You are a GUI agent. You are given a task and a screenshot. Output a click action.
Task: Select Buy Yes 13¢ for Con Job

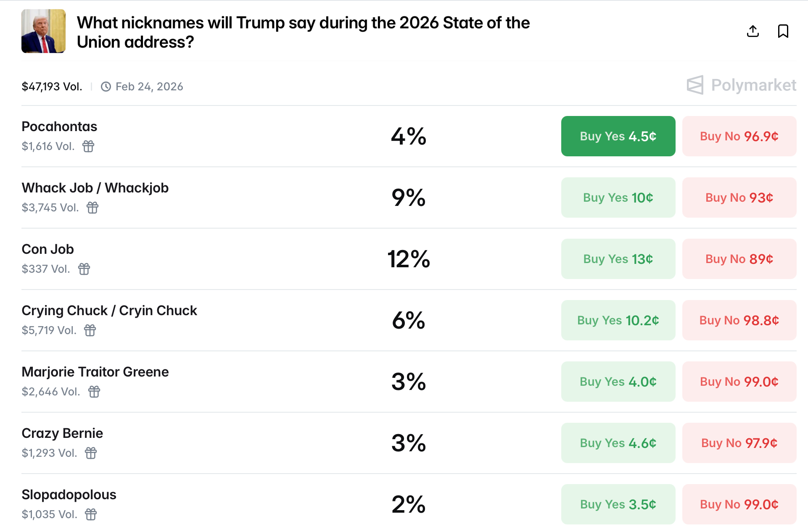618,259
